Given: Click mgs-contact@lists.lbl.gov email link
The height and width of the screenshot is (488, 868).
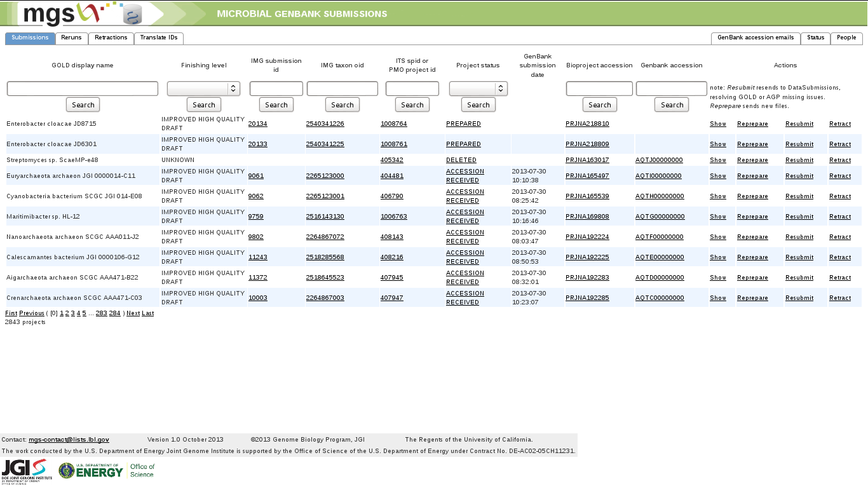Looking at the screenshot, I should click(69, 440).
